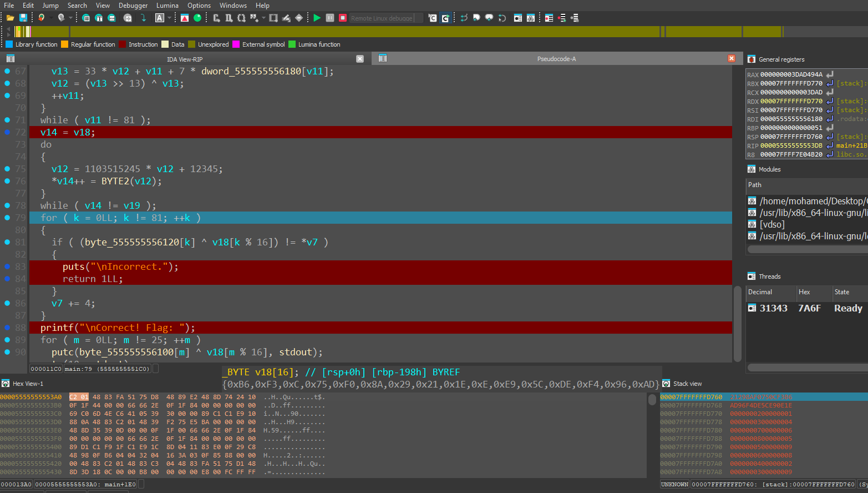Toggle the breakpoint dot on line 72
The width and height of the screenshot is (868, 493).
coord(7,132)
